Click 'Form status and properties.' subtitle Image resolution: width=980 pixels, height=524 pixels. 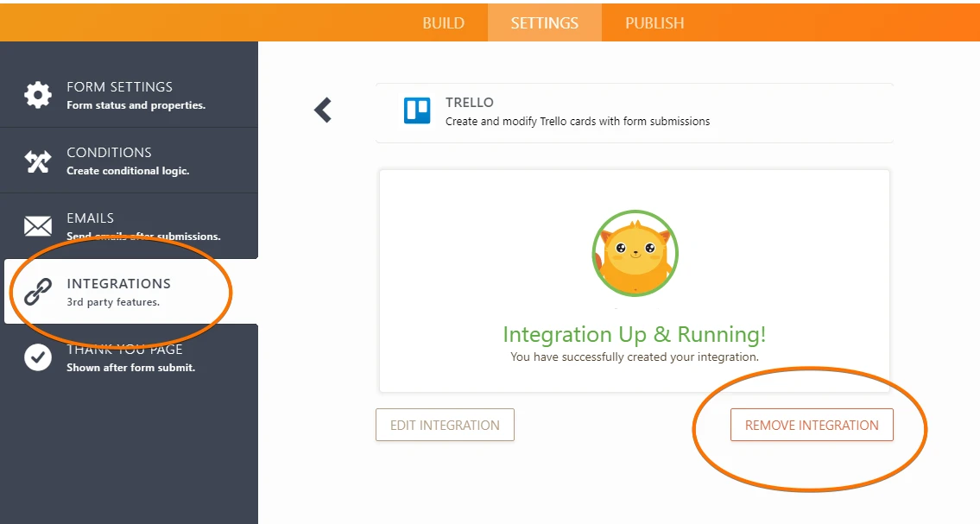click(136, 105)
